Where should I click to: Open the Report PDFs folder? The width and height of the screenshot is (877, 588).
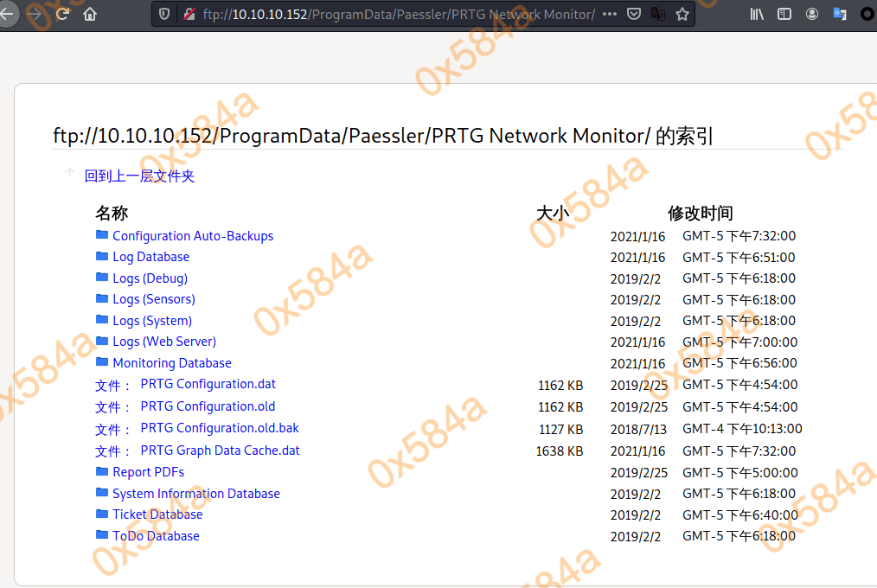[148, 472]
